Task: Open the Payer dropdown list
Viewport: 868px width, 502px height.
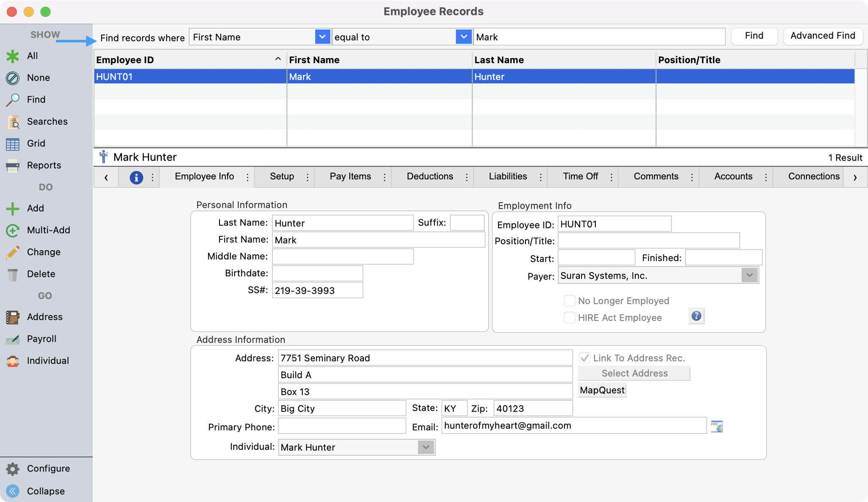Action: click(749, 276)
